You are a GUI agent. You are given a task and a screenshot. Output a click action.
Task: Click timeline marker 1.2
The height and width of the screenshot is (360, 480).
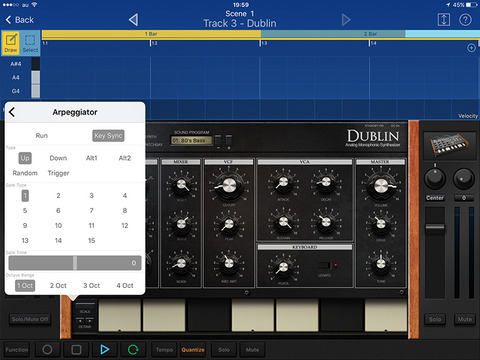point(154,43)
